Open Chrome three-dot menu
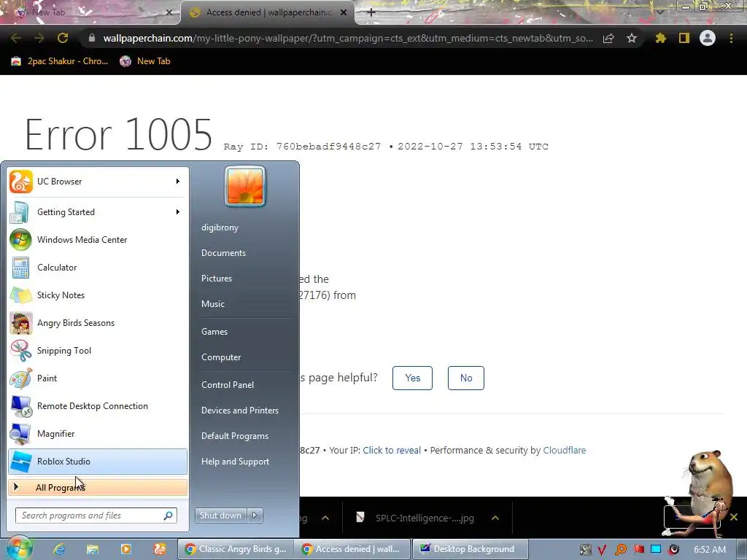The width and height of the screenshot is (747, 560). pos(731,38)
